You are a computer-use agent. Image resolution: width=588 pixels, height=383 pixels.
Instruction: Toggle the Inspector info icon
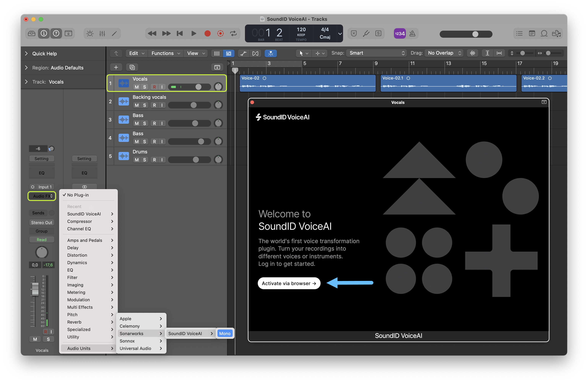[x=44, y=33]
